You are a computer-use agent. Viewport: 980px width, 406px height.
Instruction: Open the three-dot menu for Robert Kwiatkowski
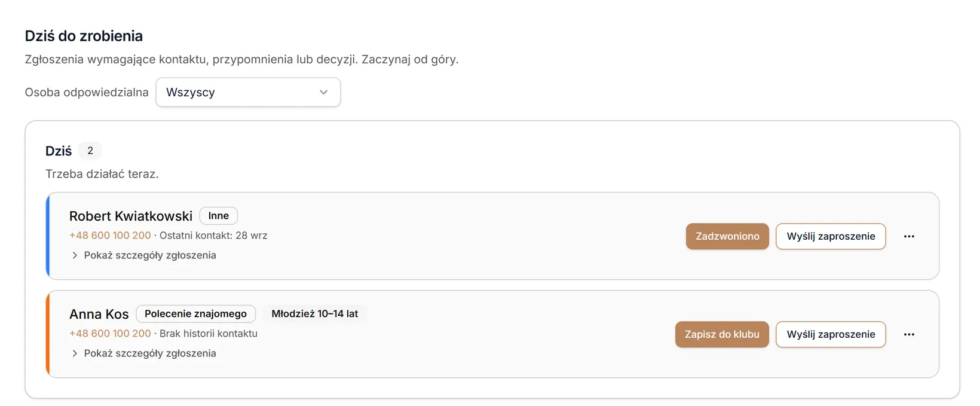pyautogui.click(x=909, y=236)
